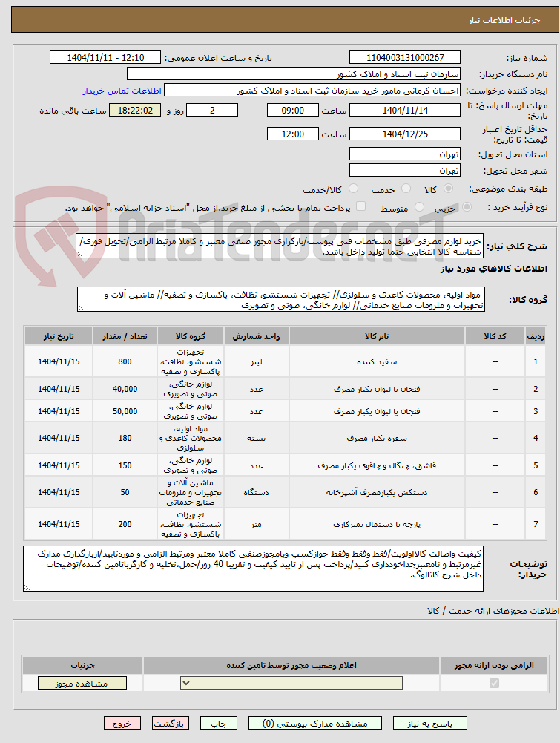Open مشاهده مدارک پیوستی attachments
The width and height of the screenshot is (560, 743).
click(x=314, y=723)
